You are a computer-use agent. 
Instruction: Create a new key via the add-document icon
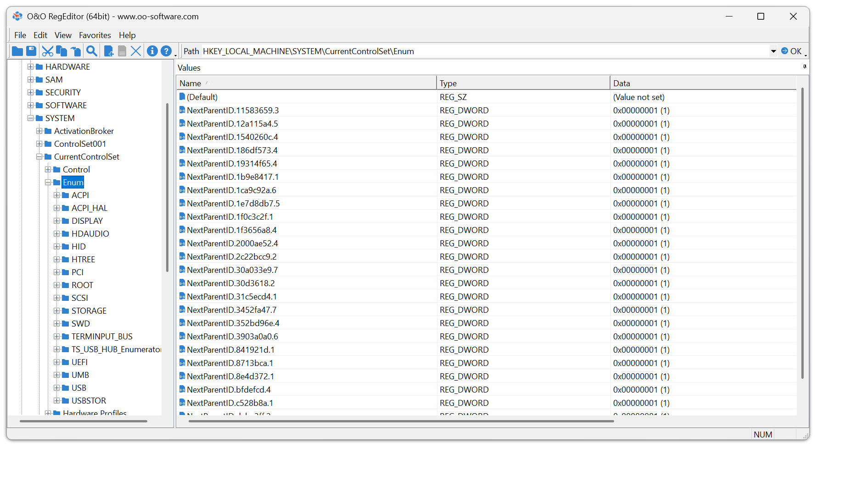[109, 51]
